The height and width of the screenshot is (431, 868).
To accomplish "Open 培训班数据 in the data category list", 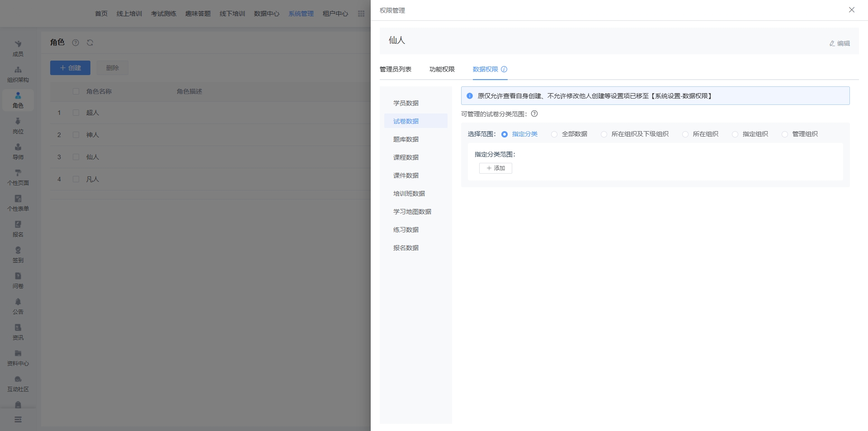I will (x=409, y=194).
